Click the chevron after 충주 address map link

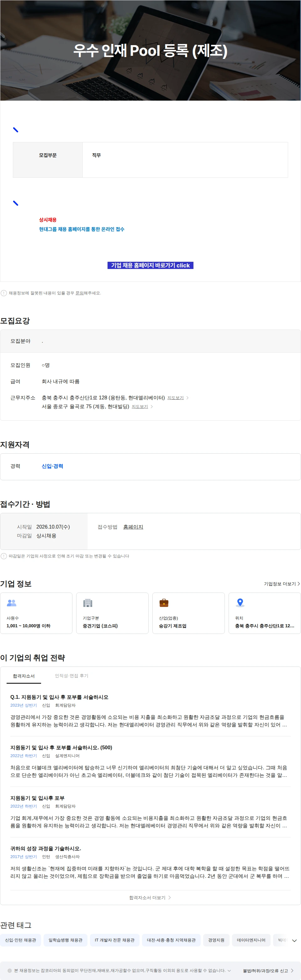click(x=187, y=398)
